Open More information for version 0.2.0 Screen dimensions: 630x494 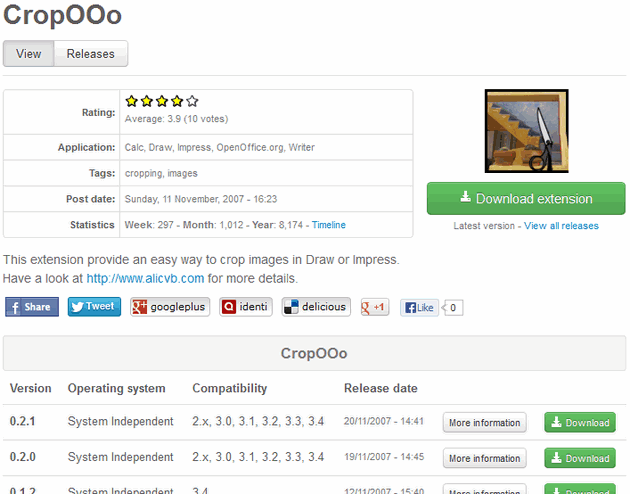pyautogui.click(x=485, y=458)
